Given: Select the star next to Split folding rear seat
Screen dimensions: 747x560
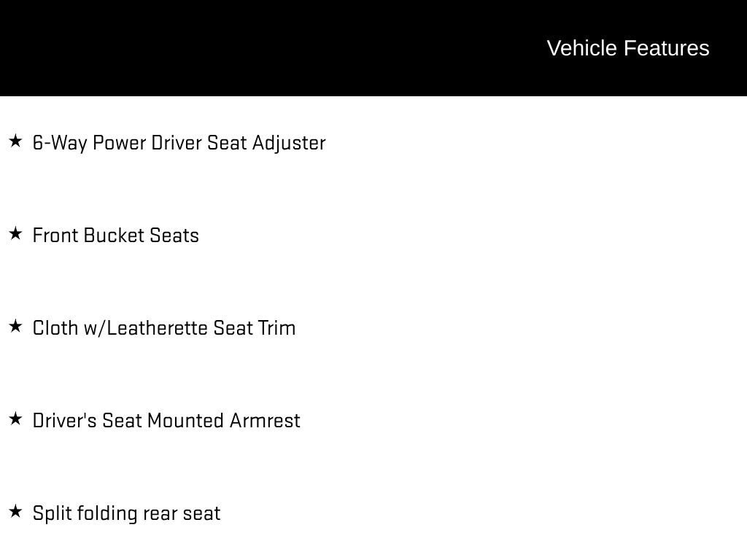Looking at the screenshot, I should pyautogui.click(x=15, y=511).
